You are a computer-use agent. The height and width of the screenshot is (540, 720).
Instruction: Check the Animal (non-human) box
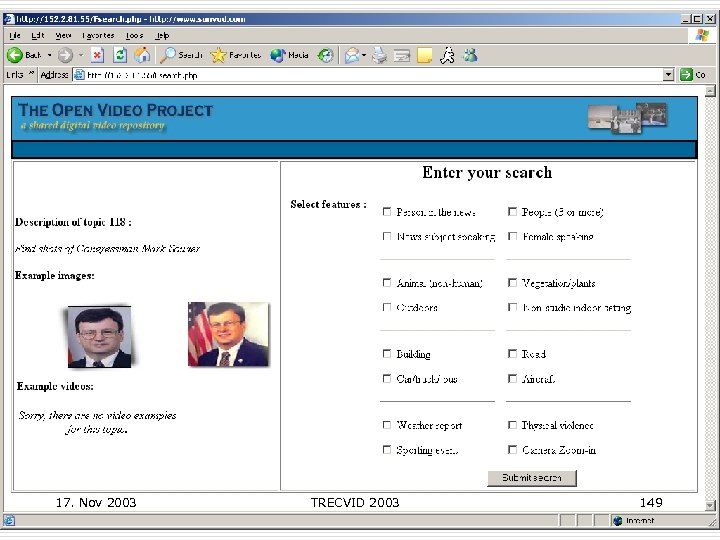coord(387,282)
